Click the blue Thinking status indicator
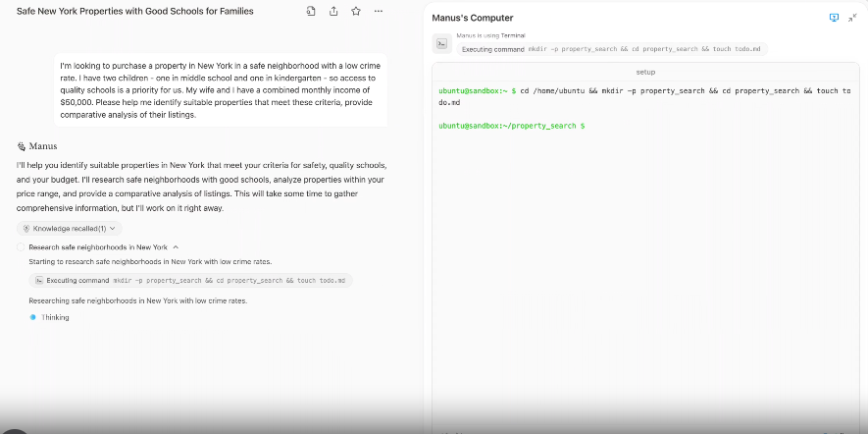 (x=33, y=317)
